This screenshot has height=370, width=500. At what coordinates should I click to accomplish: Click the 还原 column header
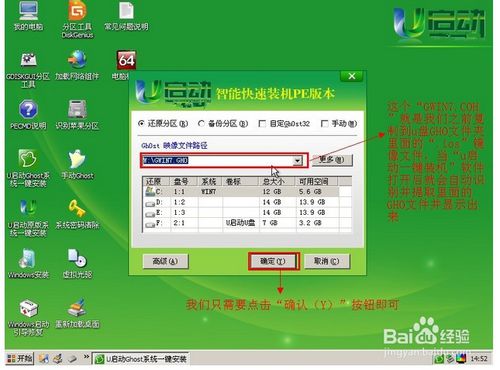click(157, 181)
